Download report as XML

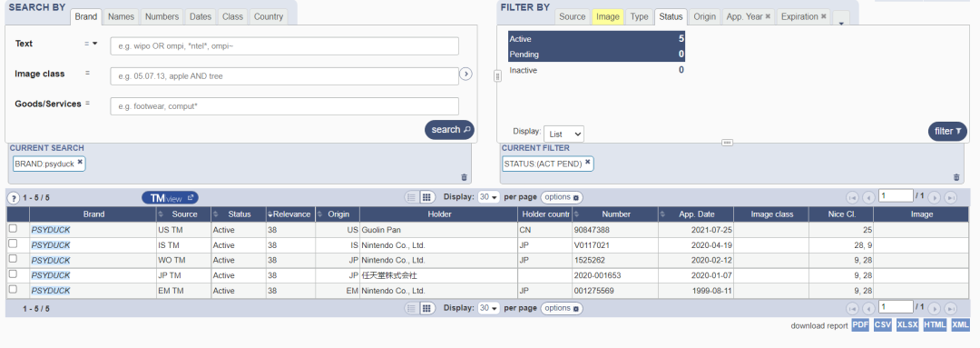click(x=960, y=325)
